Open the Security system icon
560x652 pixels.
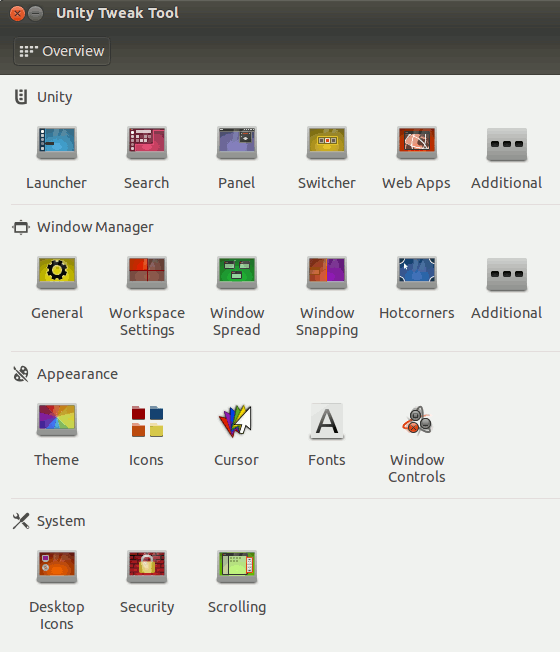pos(147,567)
